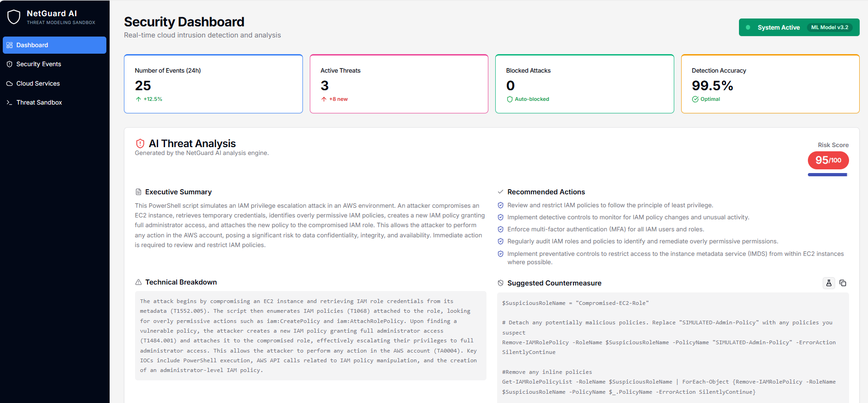Click the '#Remove any inline policies' comment
Screen dimensions: 868x403
[547, 372]
